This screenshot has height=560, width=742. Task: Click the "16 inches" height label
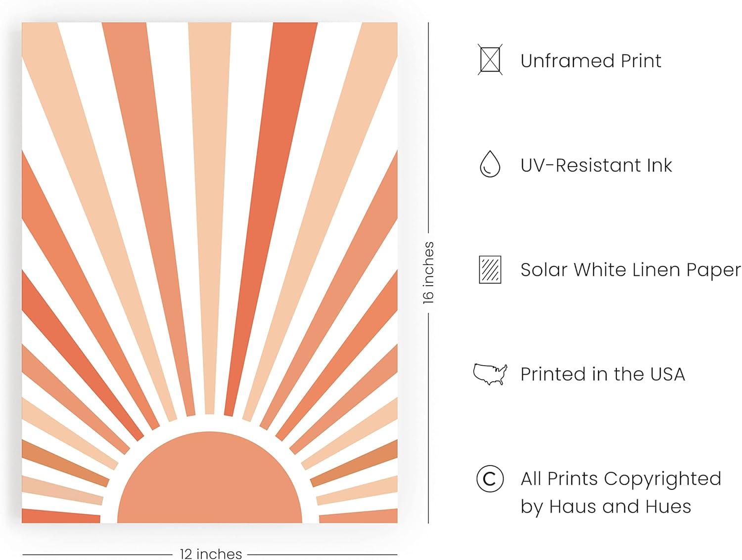pos(428,272)
